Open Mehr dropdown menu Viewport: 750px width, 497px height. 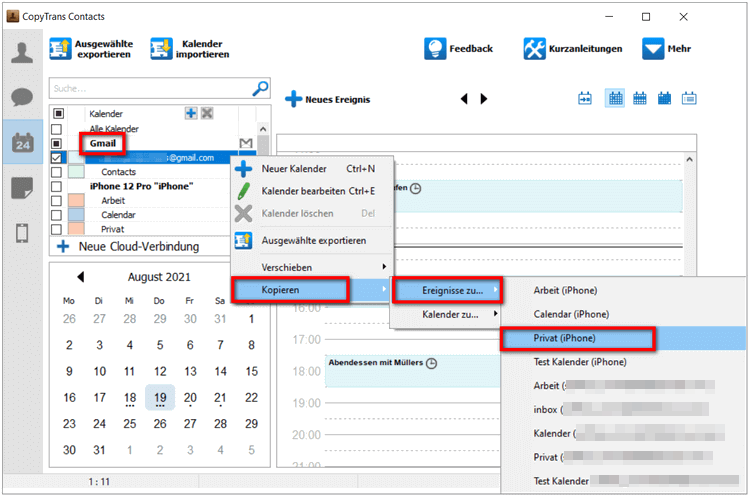(x=667, y=49)
